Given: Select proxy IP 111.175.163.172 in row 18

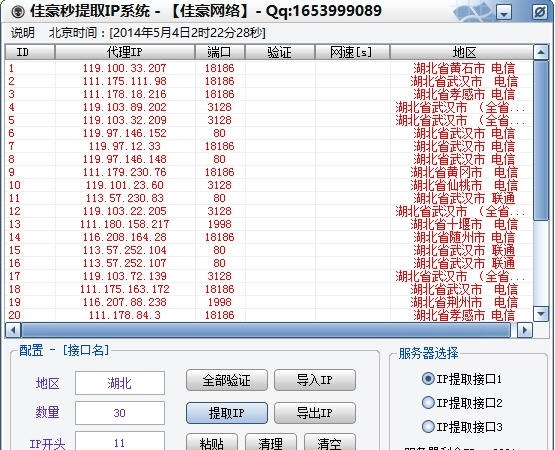Looking at the screenshot, I should click(x=125, y=289).
